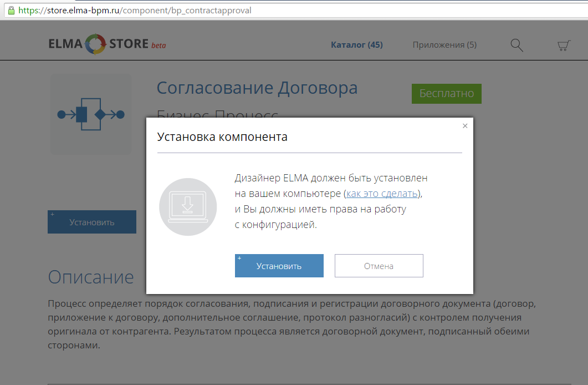Click the Описание section heading
This screenshot has height=385, width=588.
click(x=91, y=277)
